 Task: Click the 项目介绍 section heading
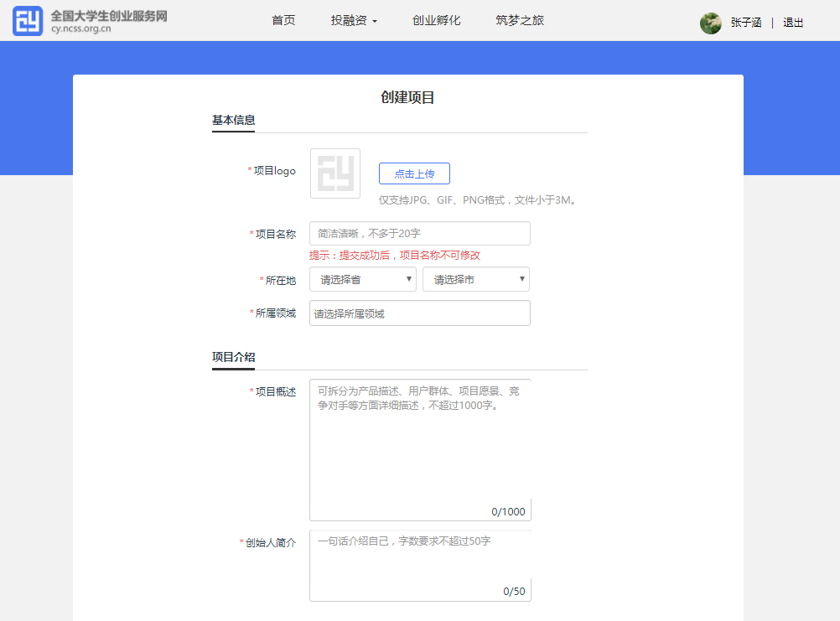pyautogui.click(x=233, y=357)
